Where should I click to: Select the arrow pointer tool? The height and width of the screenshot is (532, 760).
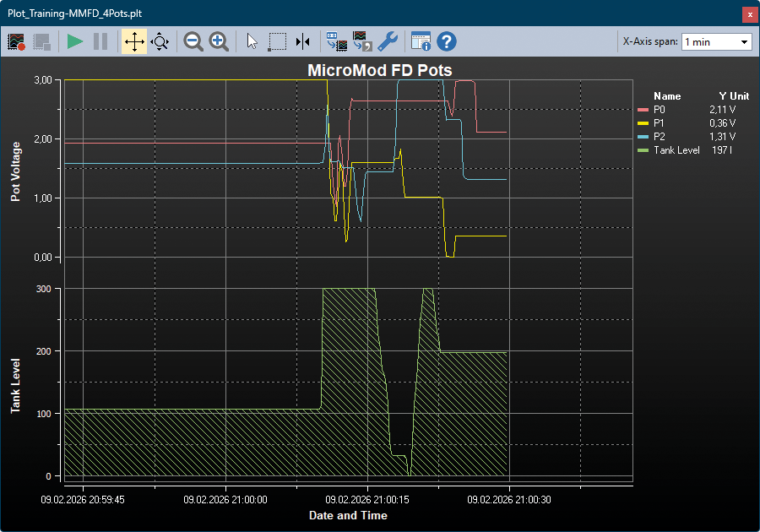pyautogui.click(x=252, y=41)
